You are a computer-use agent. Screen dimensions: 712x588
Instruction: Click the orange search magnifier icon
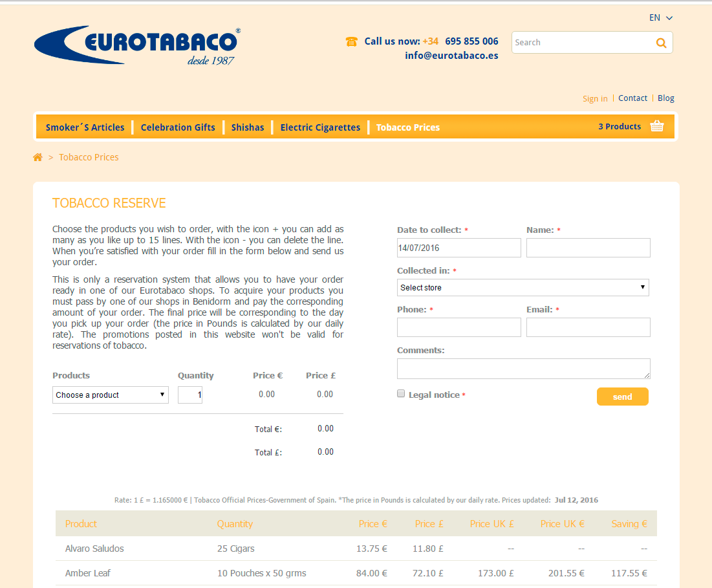pyautogui.click(x=661, y=43)
